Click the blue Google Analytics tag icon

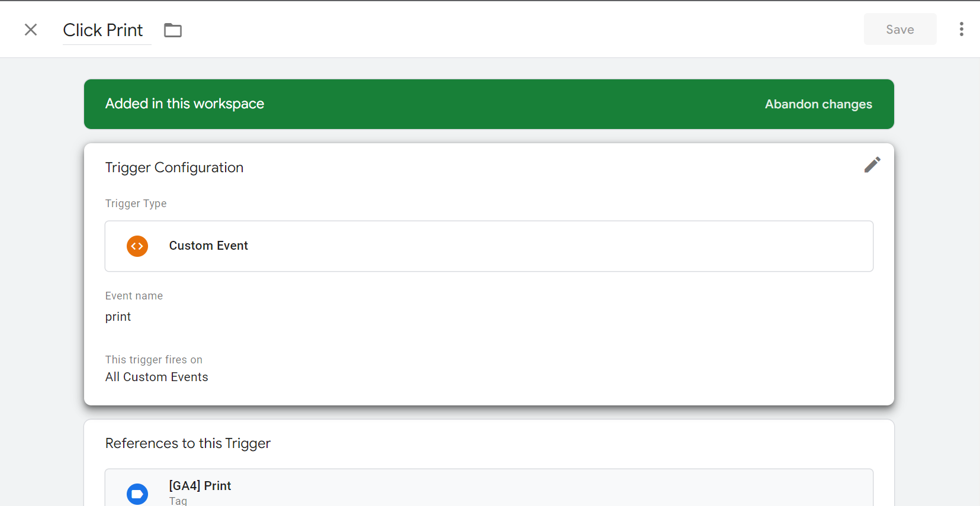pos(137,494)
